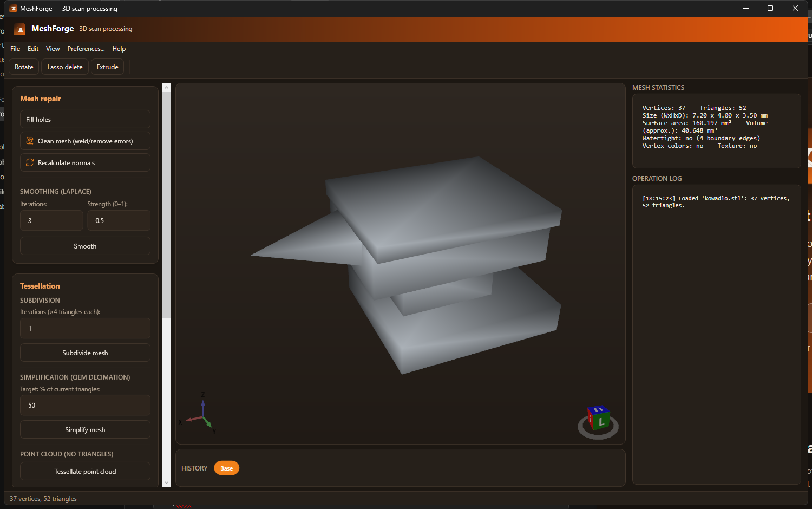Click the Recalculate normals refresh icon
The image size is (812, 509).
[30, 162]
